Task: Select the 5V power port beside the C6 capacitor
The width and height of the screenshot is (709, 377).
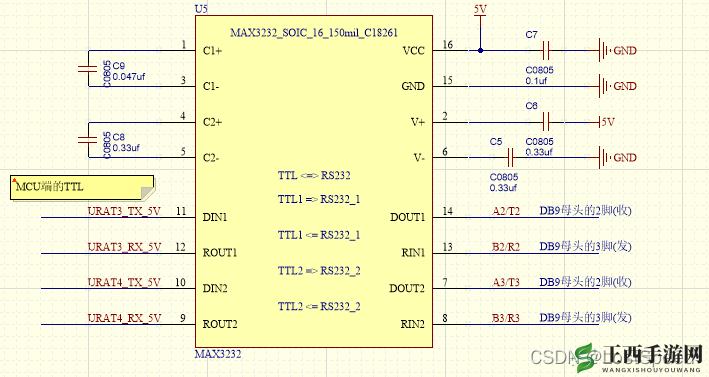Action: coord(606,122)
